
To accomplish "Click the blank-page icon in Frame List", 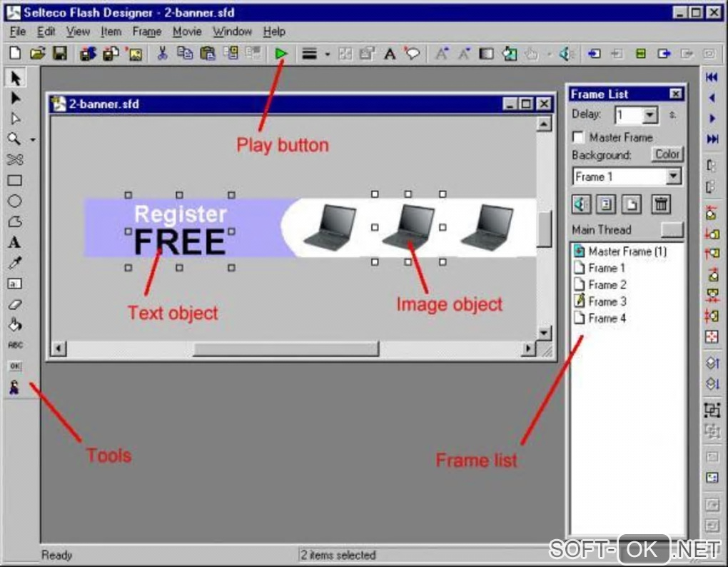I will (632, 204).
